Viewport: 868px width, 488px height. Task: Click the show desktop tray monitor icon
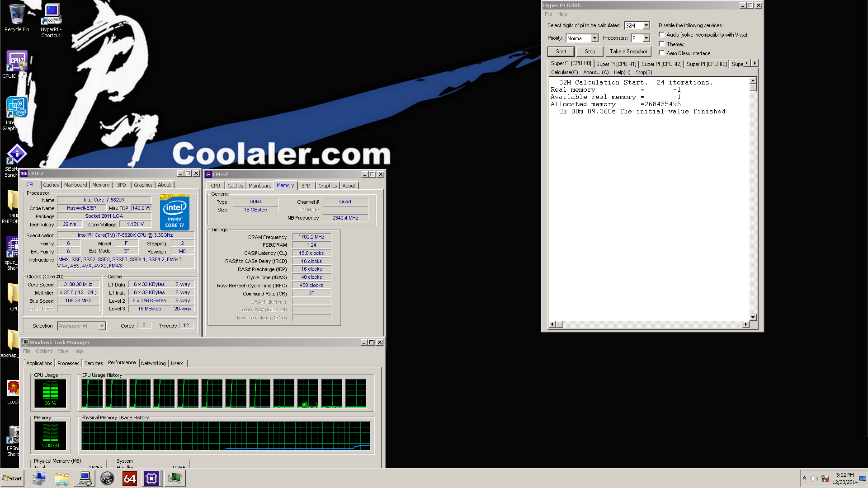(863, 479)
